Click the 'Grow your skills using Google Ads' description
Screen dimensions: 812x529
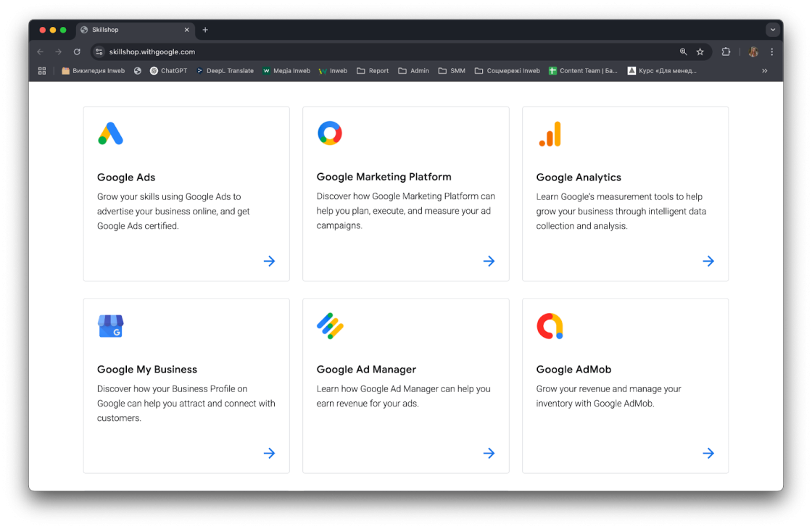click(x=173, y=211)
